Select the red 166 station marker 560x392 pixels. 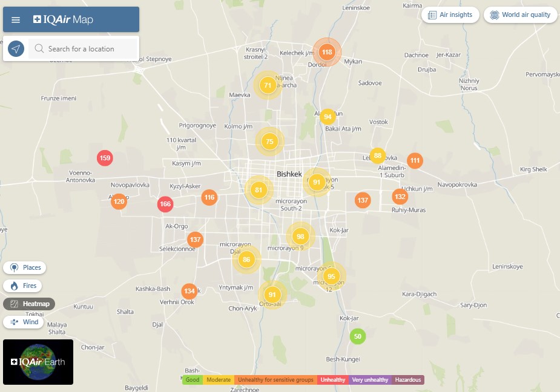click(165, 204)
